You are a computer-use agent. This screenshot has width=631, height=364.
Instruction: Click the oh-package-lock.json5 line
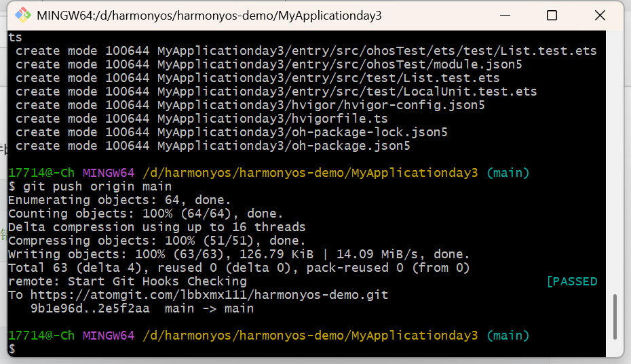(231, 132)
